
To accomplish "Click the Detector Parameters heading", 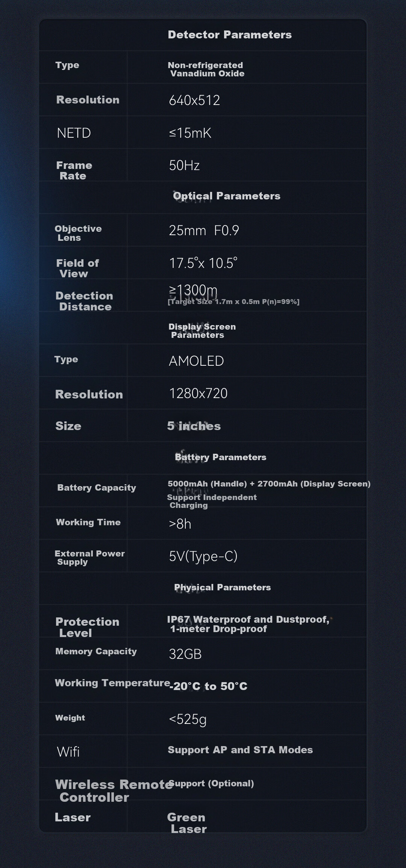I will [x=230, y=35].
